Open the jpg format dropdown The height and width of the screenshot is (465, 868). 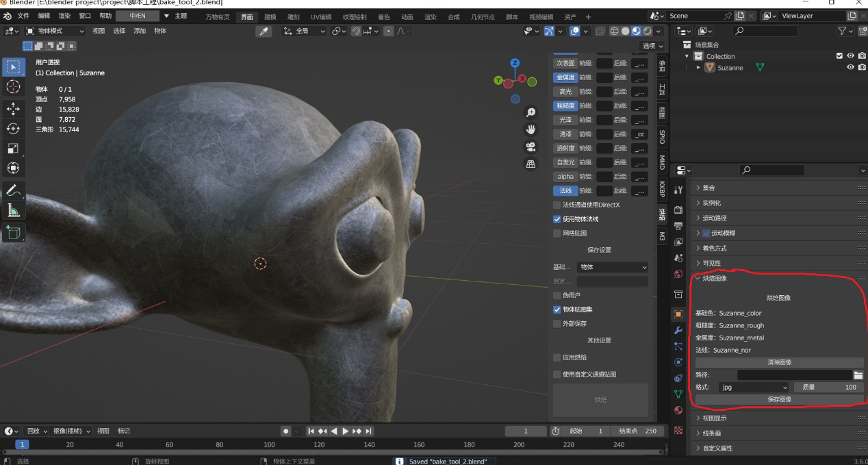pyautogui.click(x=755, y=387)
